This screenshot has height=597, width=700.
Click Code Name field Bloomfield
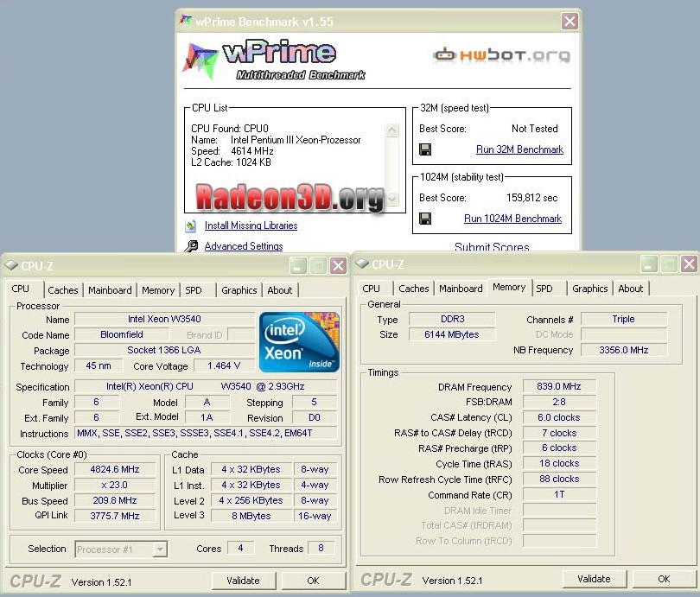122,334
